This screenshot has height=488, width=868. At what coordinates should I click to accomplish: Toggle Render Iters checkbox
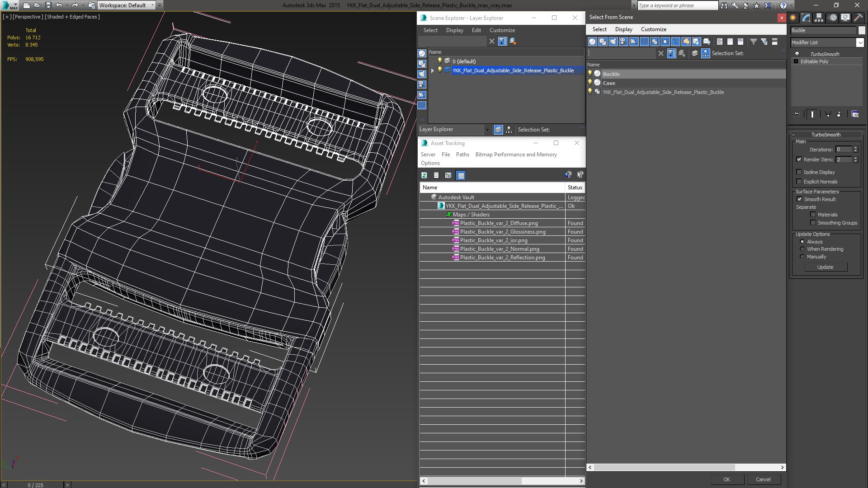799,160
